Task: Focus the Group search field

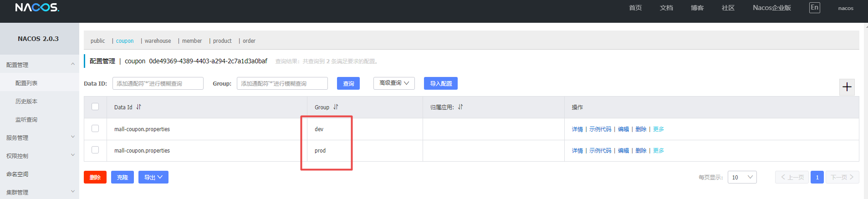Action: 282,83
